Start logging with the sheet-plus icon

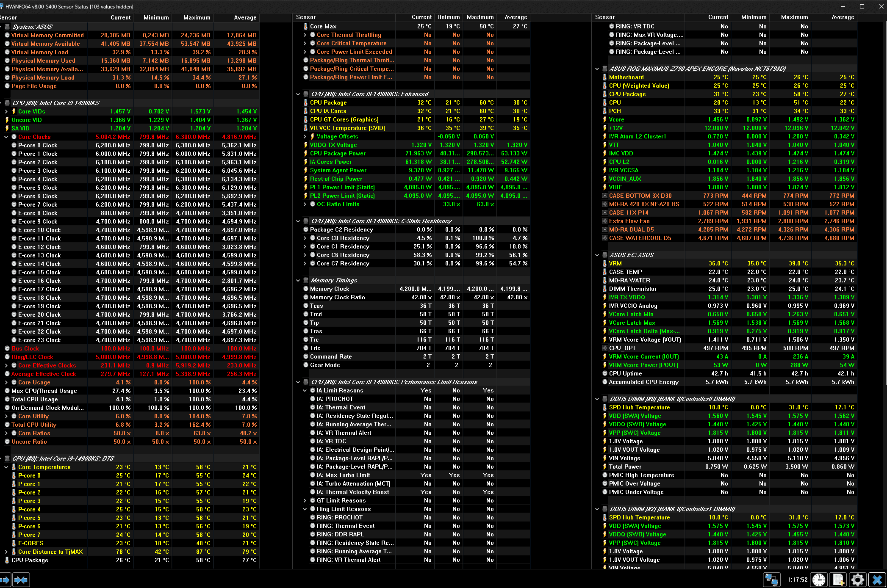[x=838, y=580]
